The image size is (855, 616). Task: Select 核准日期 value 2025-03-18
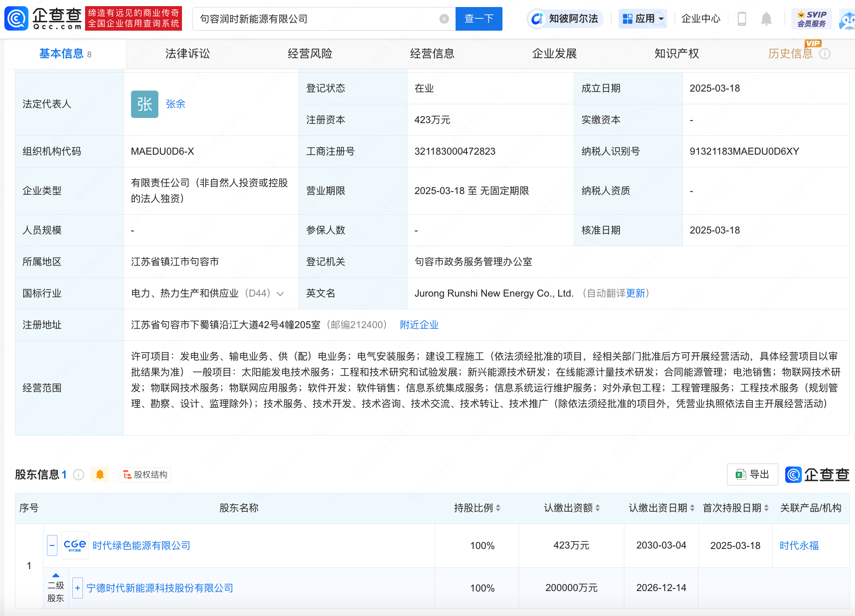(x=714, y=230)
